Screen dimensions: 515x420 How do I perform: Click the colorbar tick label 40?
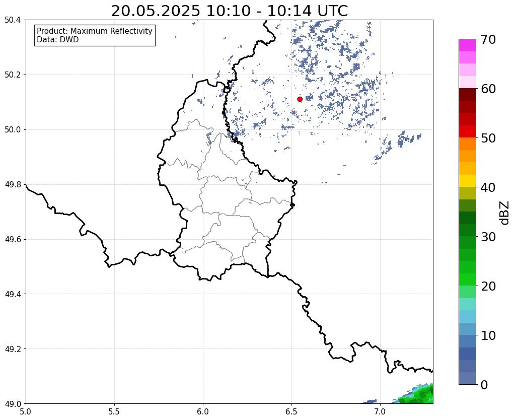pyautogui.click(x=488, y=187)
